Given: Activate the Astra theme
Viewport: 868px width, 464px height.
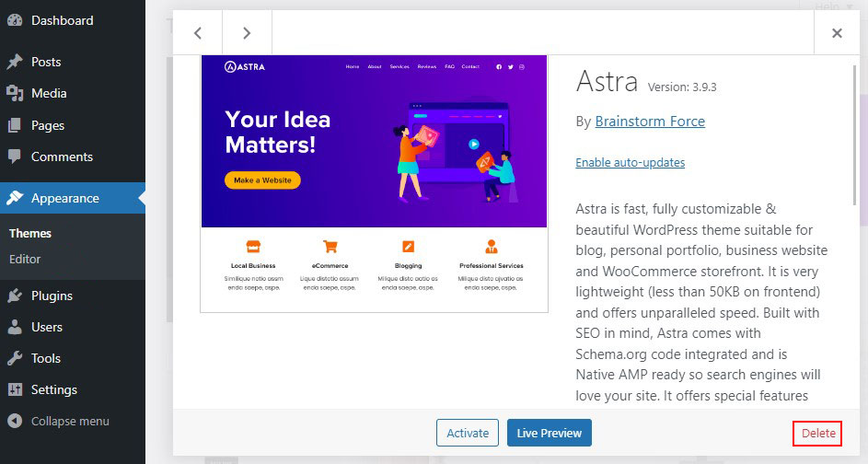Looking at the screenshot, I should (468, 433).
